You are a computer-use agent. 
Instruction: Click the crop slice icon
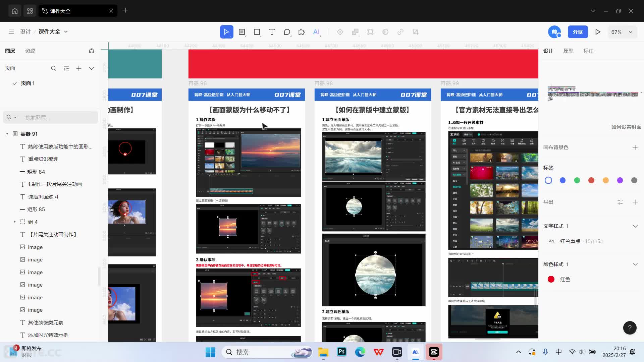coord(416,32)
